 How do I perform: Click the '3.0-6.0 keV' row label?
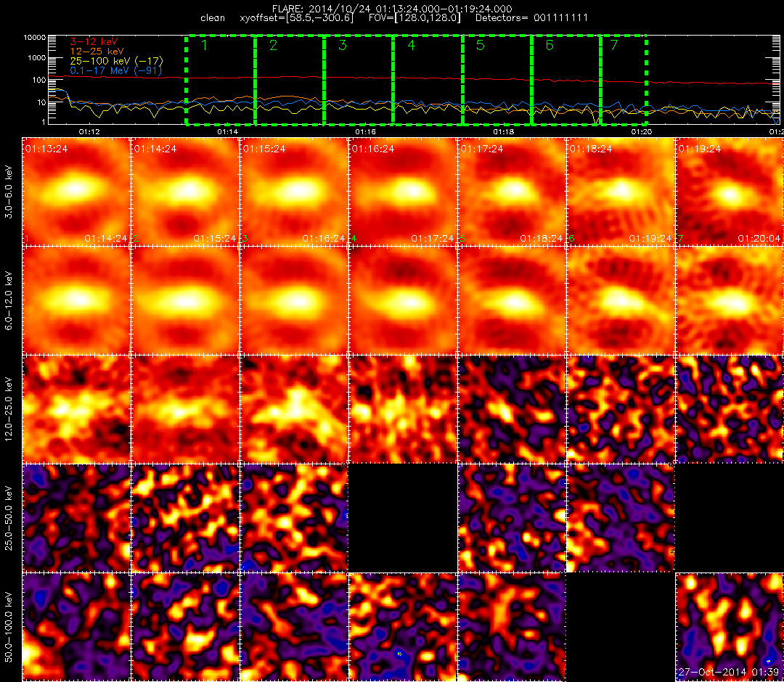(9, 192)
